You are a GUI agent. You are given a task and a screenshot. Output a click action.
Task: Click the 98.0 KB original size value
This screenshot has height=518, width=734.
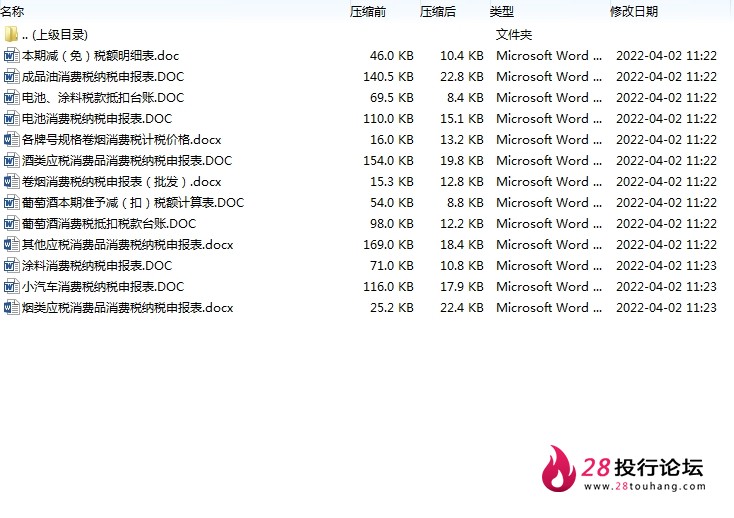tap(391, 224)
